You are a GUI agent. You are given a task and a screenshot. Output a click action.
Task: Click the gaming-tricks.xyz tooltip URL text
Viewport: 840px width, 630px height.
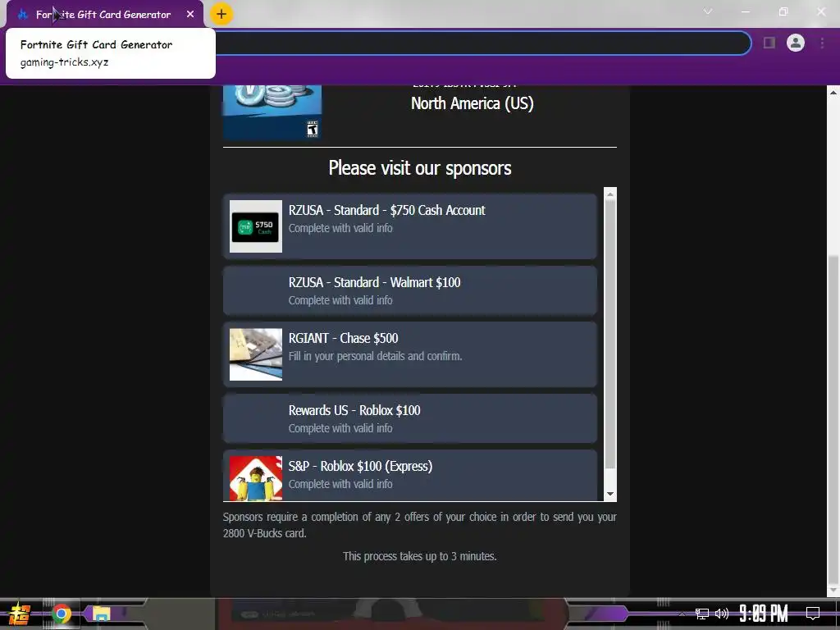click(64, 62)
